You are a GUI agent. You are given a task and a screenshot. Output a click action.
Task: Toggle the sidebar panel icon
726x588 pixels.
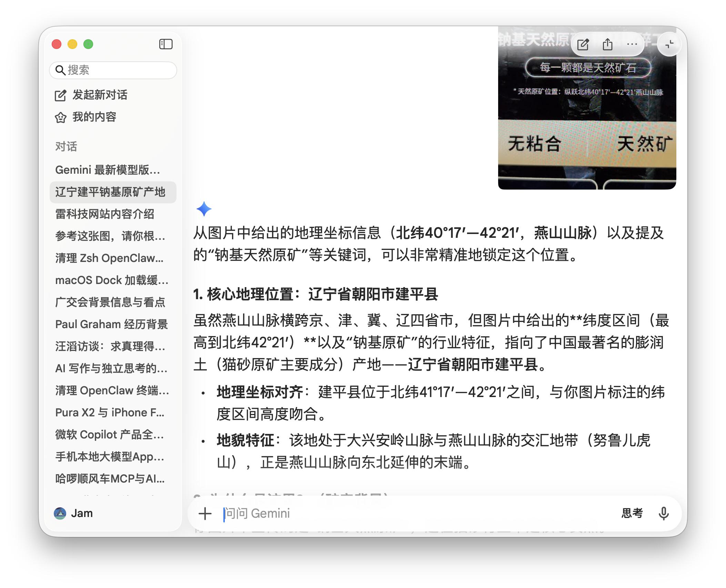click(166, 44)
